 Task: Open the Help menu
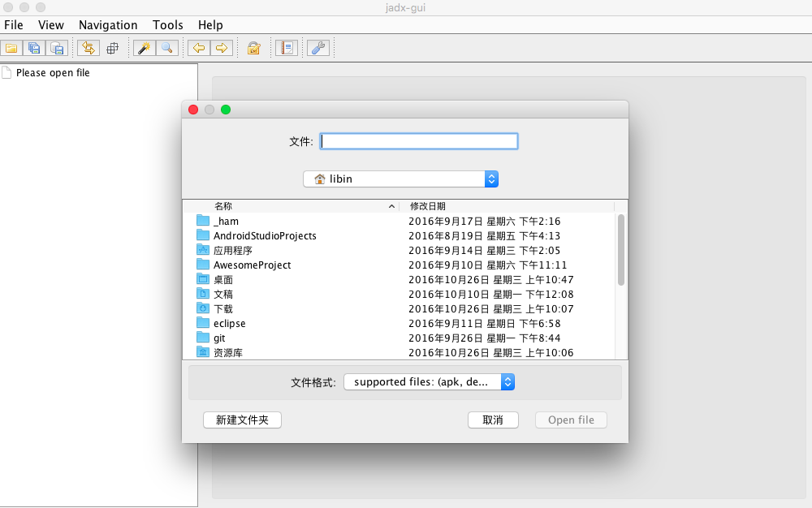[210, 25]
